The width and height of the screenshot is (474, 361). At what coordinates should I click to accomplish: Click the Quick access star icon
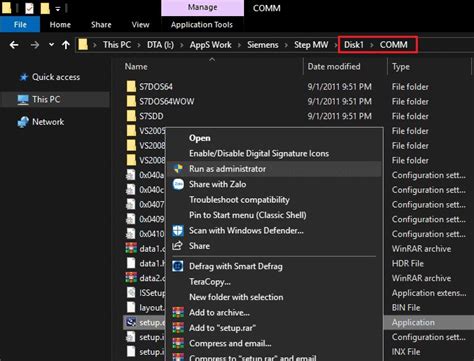click(24, 77)
